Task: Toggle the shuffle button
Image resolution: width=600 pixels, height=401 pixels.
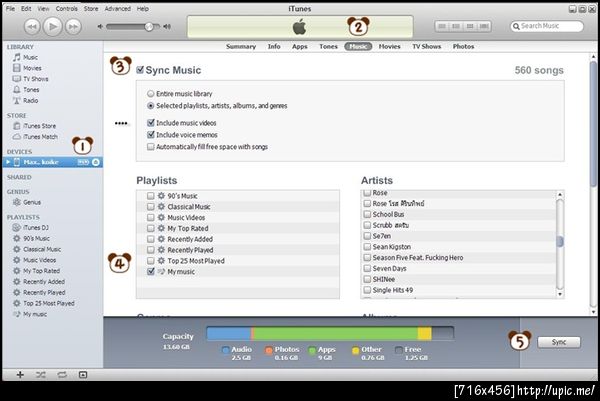Action: 41,375
